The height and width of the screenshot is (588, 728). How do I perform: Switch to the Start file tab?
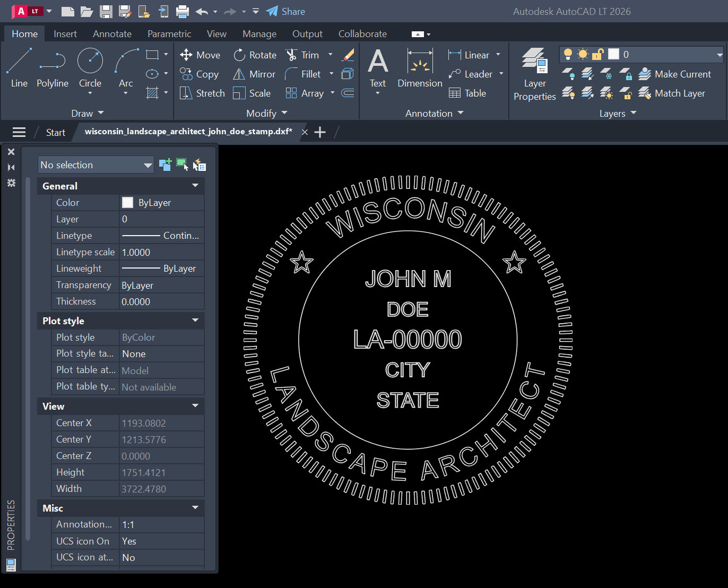(x=55, y=132)
